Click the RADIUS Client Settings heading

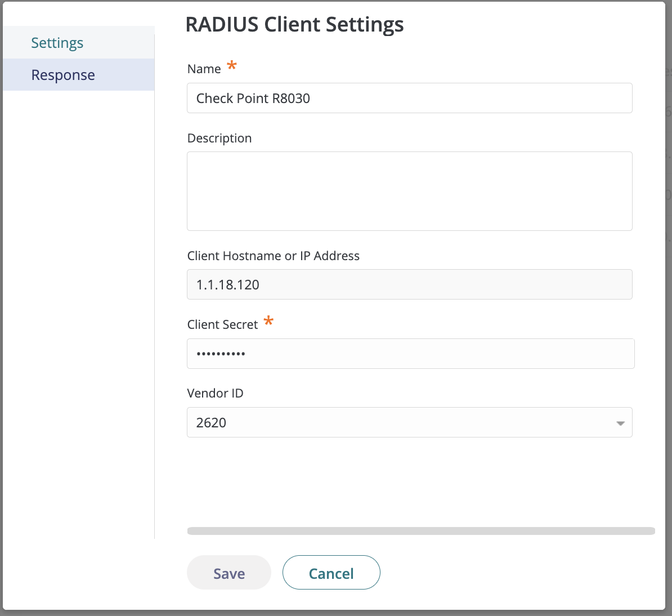(x=295, y=24)
